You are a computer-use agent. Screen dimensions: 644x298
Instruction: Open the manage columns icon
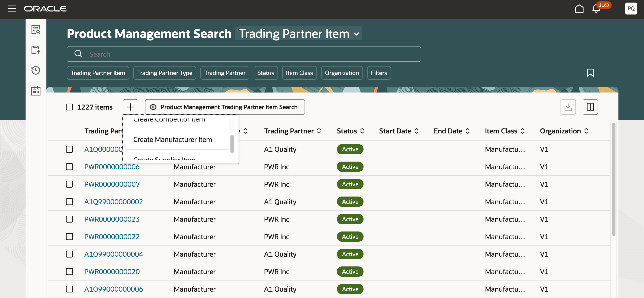point(590,107)
